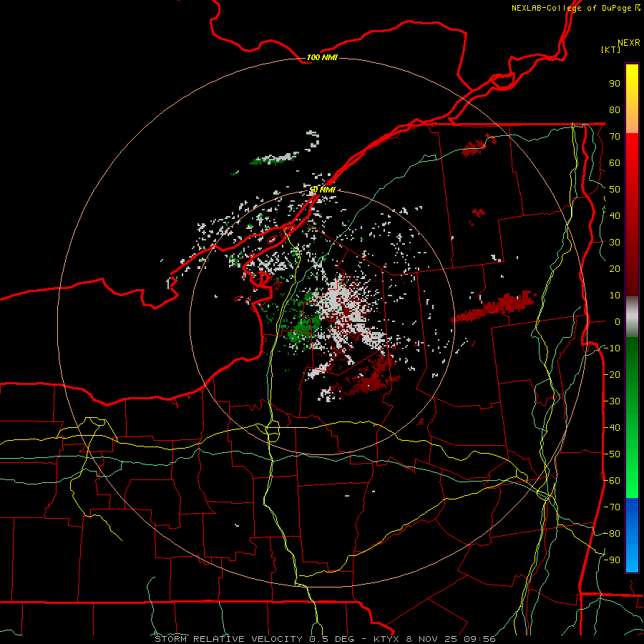Click the -60 value on velocity scale
The image size is (644, 644).
pos(612,481)
